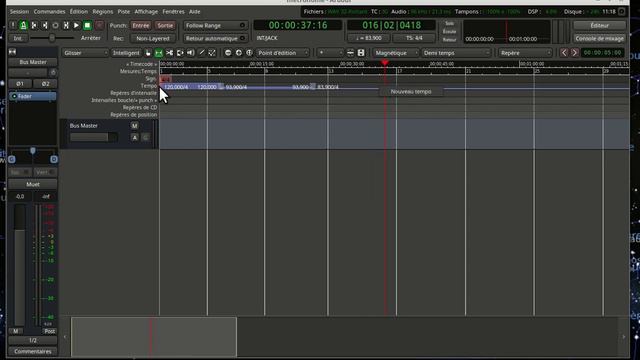Screen dimensions: 640x360
Task: Mute the strip with Muet button
Action: (33, 184)
